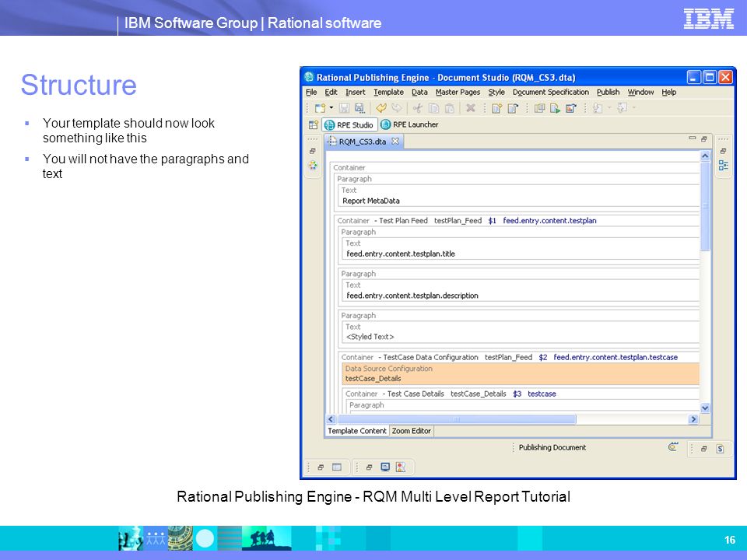Select the 'Report MetaData' text element
The height and width of the screenshot is (560, 747).
click(371, 201)
